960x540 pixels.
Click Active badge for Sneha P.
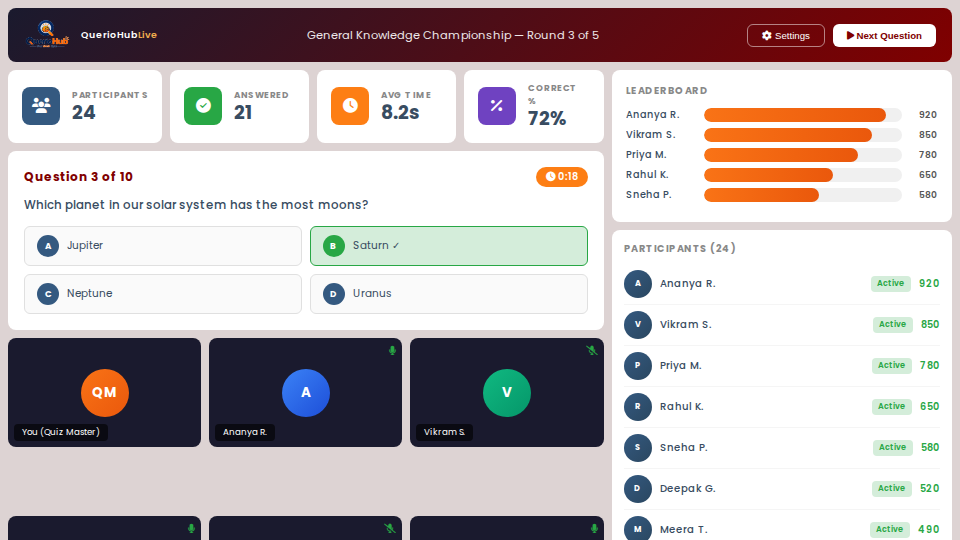tap(893, 448)
